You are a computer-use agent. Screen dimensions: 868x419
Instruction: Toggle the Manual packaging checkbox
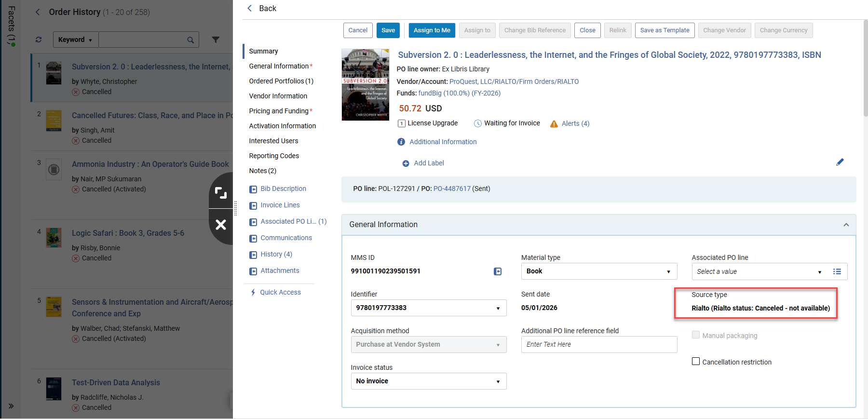pos(696,335)
